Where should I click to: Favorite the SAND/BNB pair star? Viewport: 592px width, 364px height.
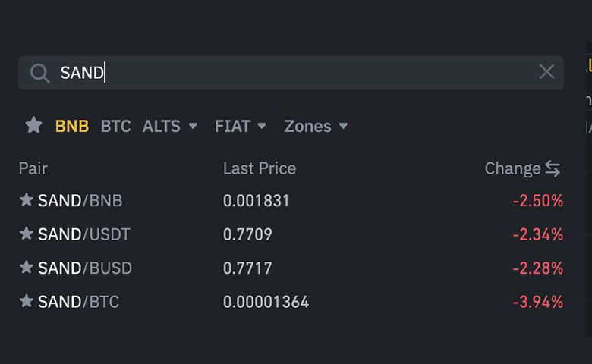(x=26, y=199)
